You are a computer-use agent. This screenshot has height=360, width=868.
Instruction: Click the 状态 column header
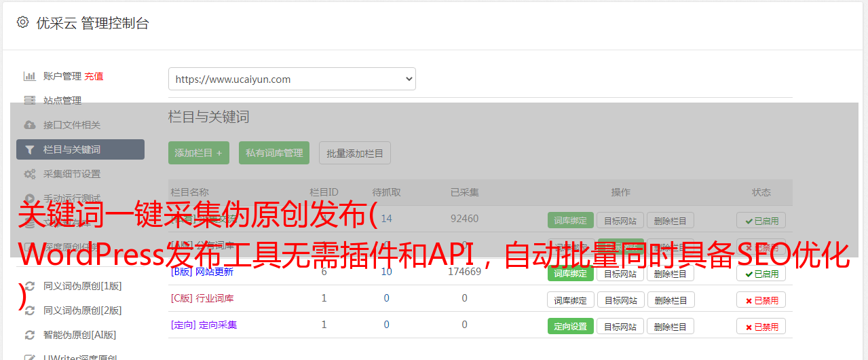[x=761, y=192]
